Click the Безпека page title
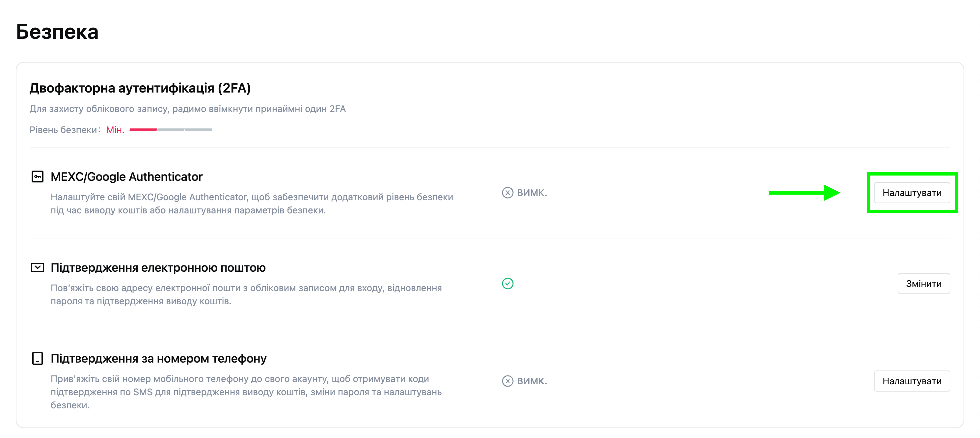 (x=57, y=32)
